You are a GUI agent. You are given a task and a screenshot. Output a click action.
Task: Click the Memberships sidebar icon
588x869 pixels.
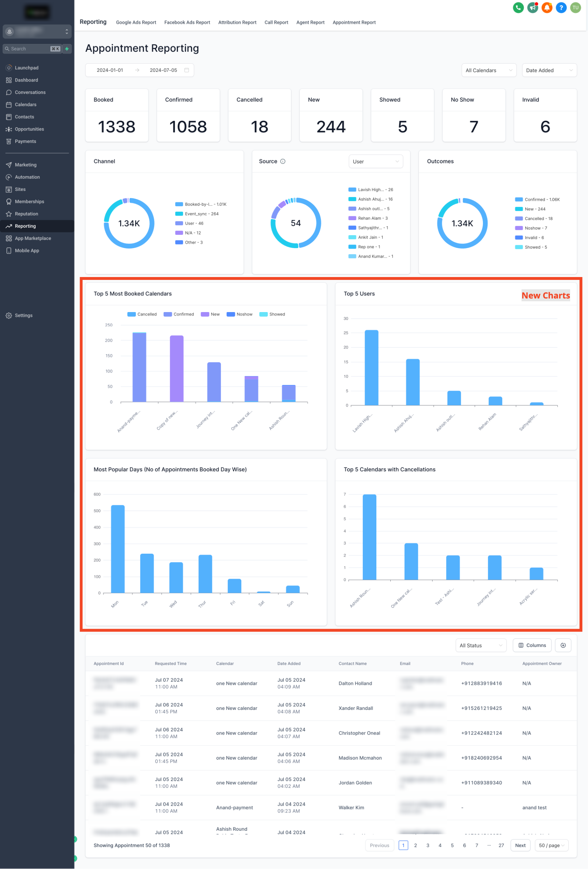(9, 202)
